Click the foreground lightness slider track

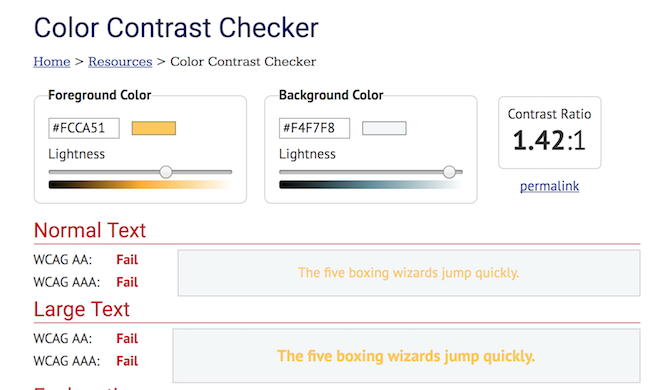coord(140,172)
